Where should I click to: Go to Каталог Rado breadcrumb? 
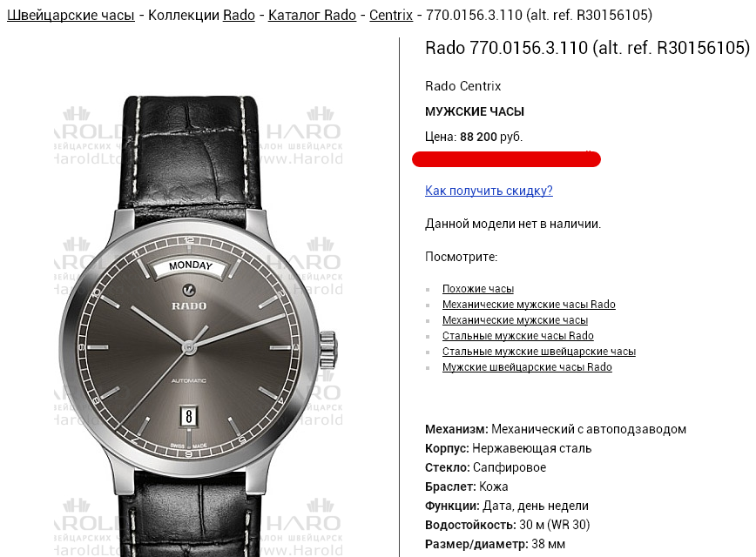point(312,15)
